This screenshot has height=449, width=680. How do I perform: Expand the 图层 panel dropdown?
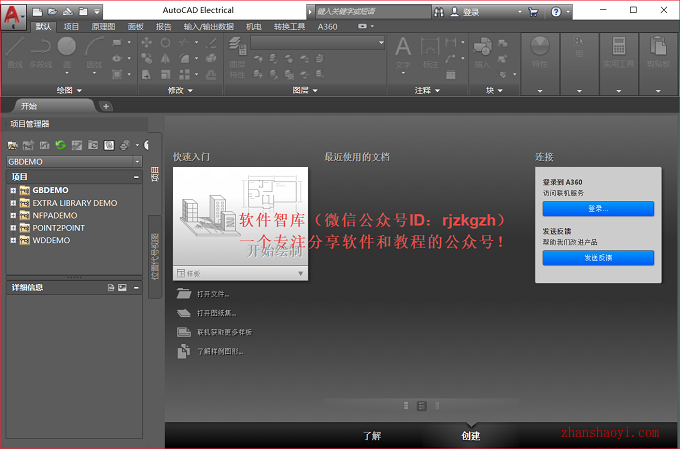[305, 90]
